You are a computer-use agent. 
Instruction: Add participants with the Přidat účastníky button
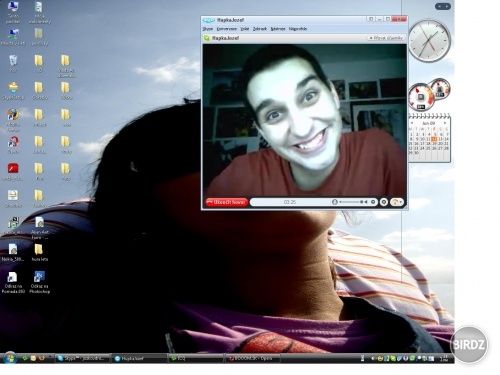point(386,38)
